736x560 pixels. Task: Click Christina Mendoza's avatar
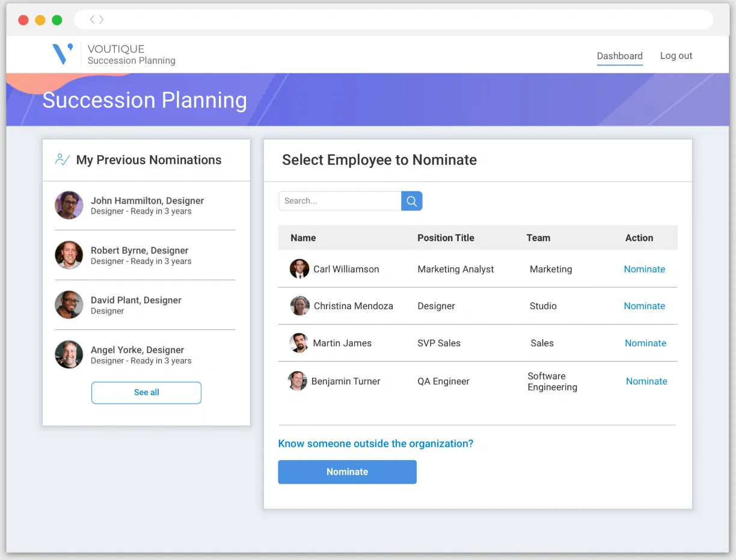(x=300, y=306)
